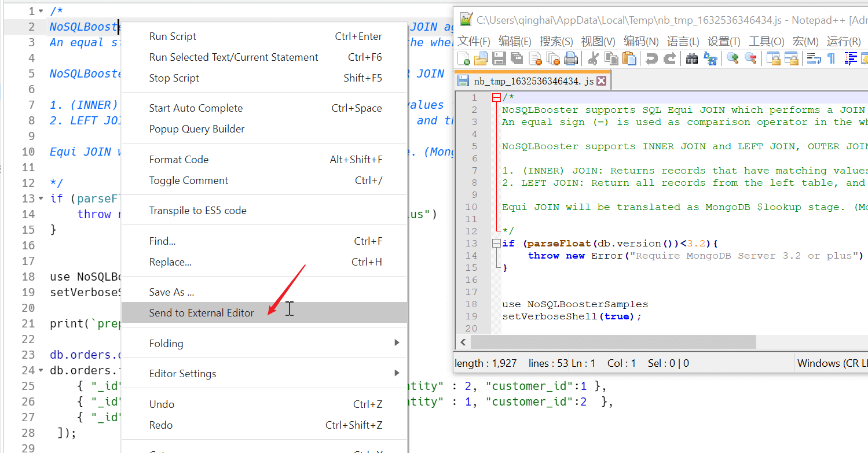Click the Replace icon in Notepad++ toolbar

[x=710, y=58]
